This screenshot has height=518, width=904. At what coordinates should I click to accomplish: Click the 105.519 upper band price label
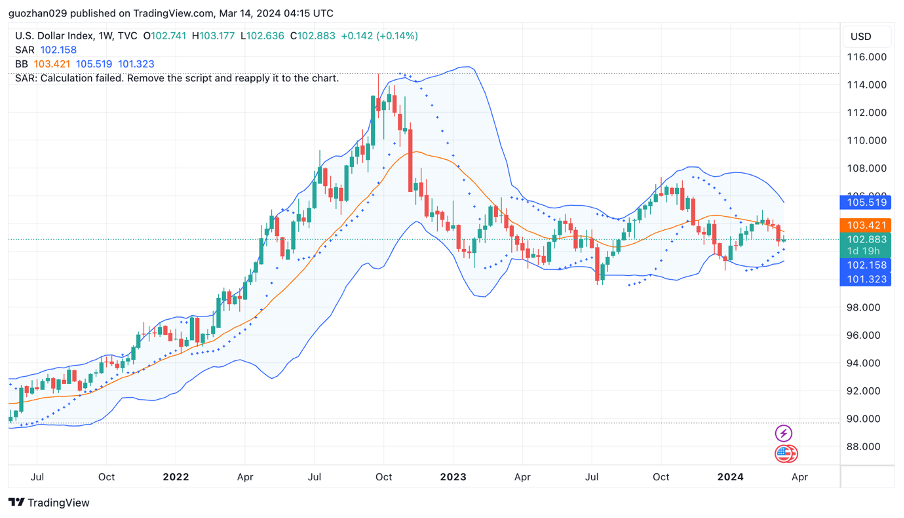click(x=867, y=202)
